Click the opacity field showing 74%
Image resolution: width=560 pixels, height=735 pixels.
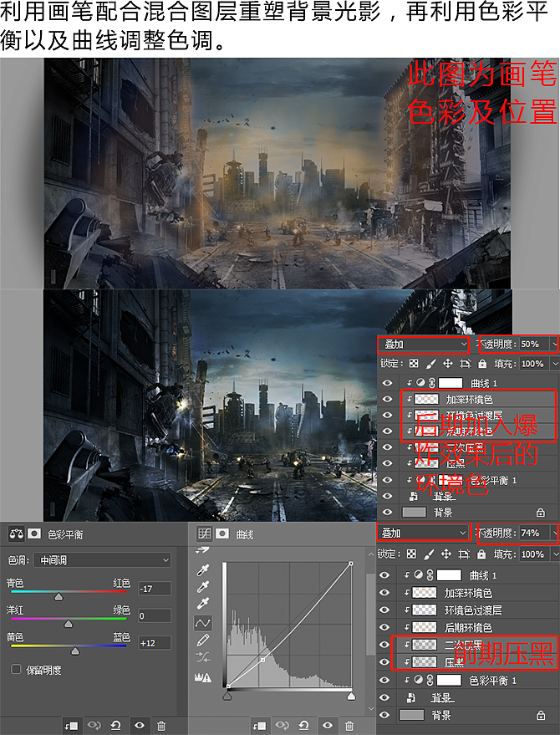point(534,533)
